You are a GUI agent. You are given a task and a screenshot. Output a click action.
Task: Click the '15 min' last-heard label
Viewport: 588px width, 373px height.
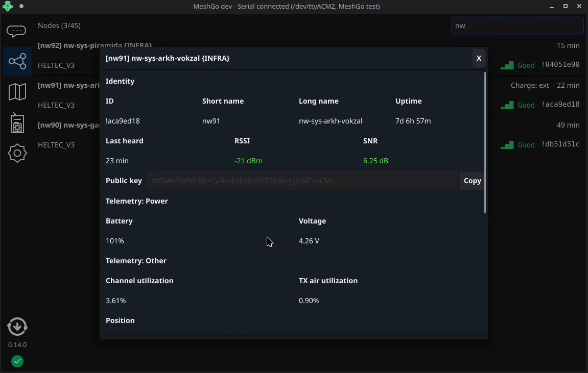[x=568, y=45]
